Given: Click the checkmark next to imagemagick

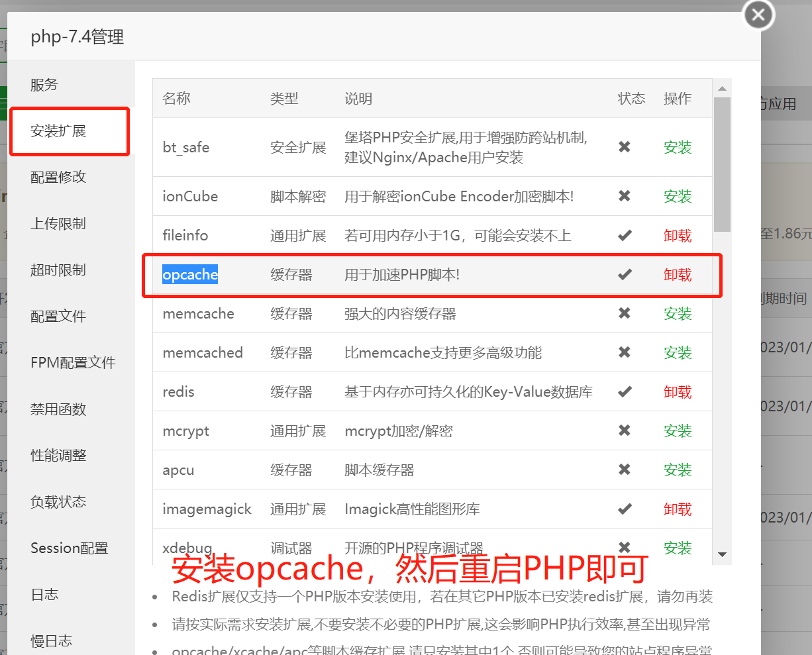Looking at the screenshot, I should [x=625, y=509].
